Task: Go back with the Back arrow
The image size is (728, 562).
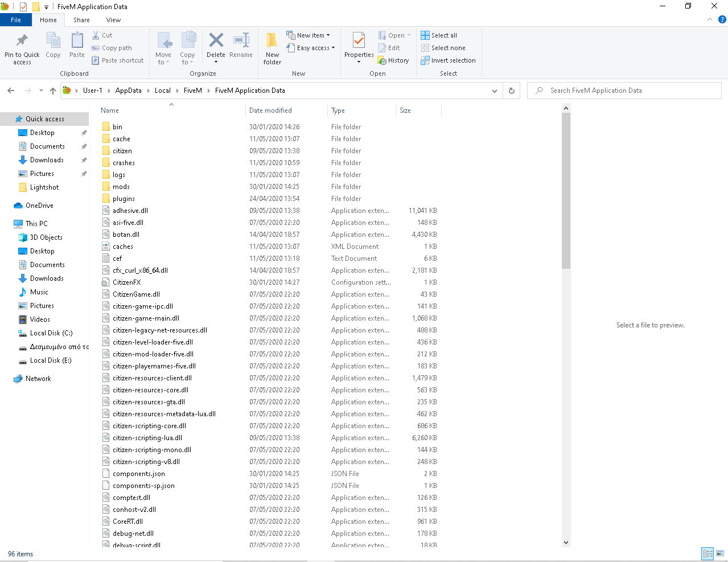Action: click(x=11, y=91)
